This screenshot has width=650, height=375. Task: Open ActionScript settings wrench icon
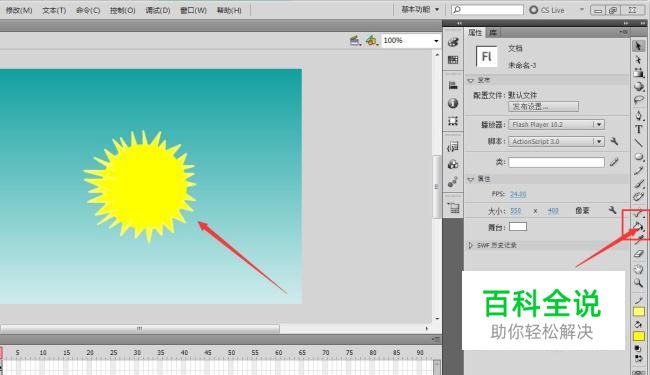[x=614, y=141]
